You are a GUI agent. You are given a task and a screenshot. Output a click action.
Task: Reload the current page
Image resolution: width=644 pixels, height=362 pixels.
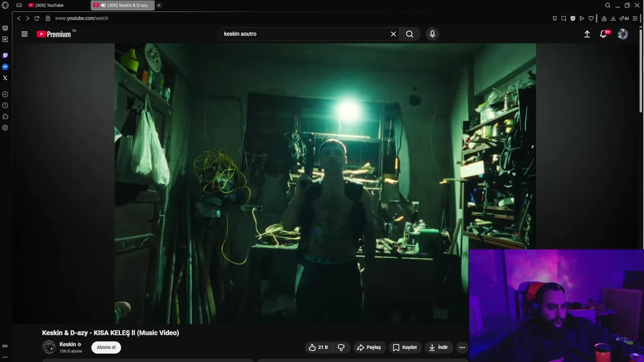point(37,18)
